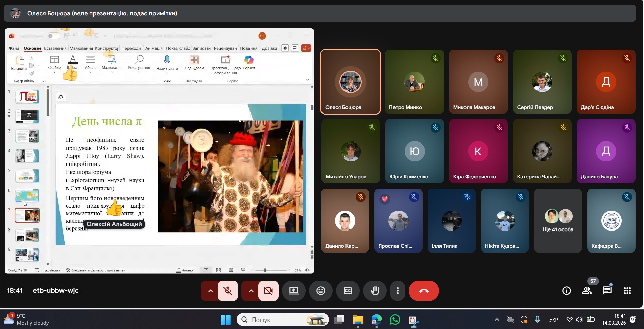
Task: Unmute your microphone
Action: [x=228, y=291]
